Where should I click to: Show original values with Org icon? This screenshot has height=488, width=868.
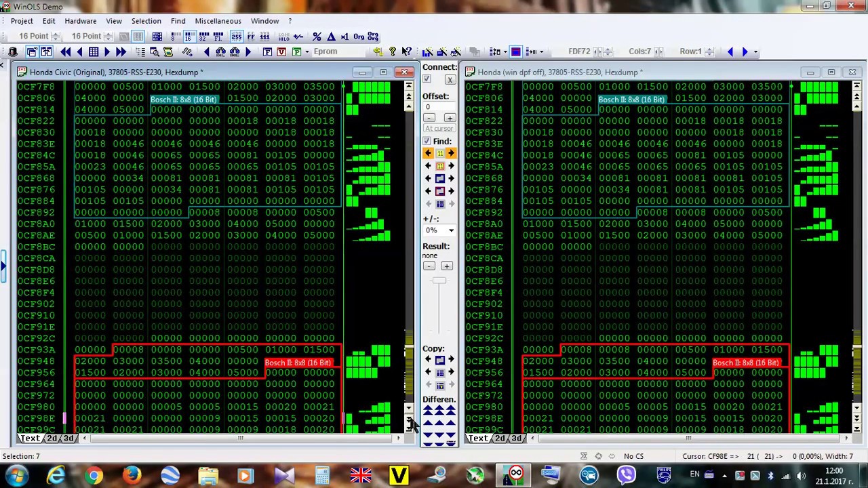359,37
